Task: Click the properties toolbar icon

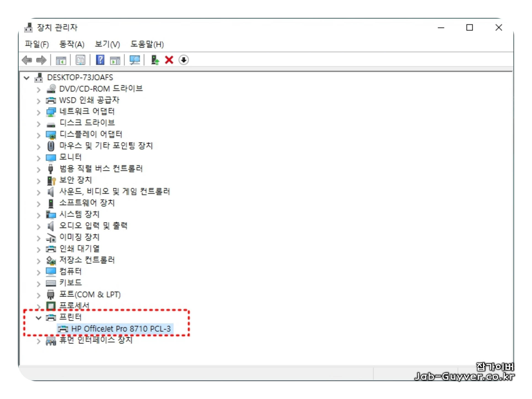Action: [x=80, y=60]
